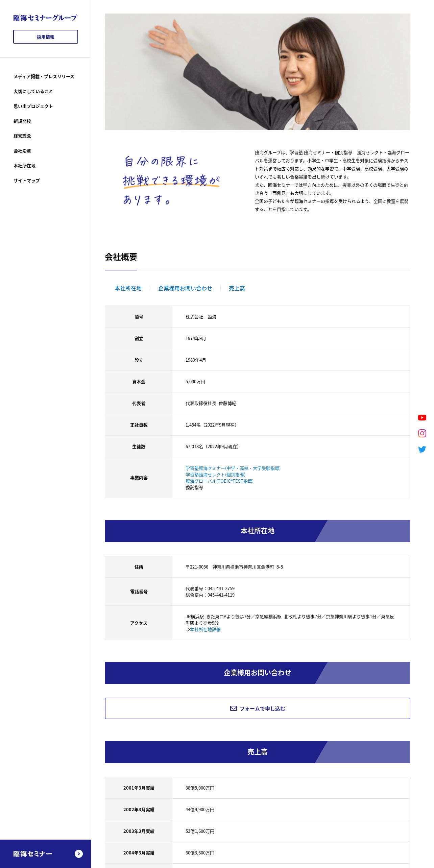The image size is (434, 868).
Task: Select the 60億3,600万円 sales value
Action: pyautogui.click(x=200, y=853)
